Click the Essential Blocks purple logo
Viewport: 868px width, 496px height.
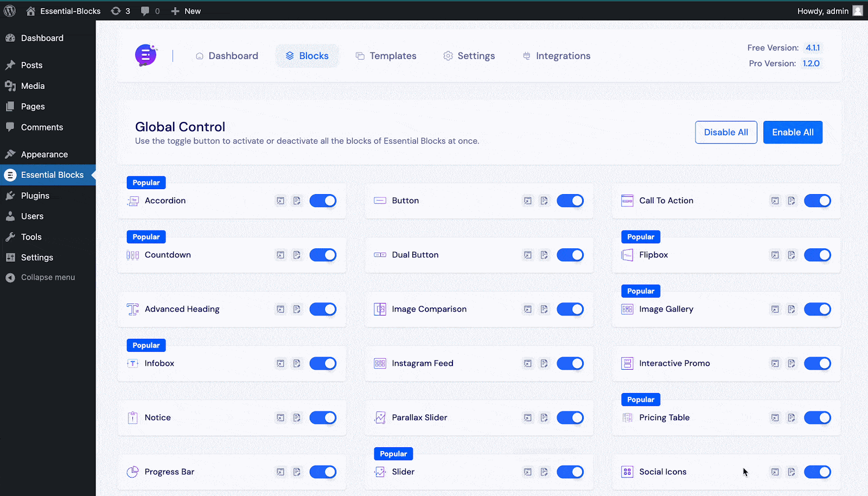click(146, 55)
